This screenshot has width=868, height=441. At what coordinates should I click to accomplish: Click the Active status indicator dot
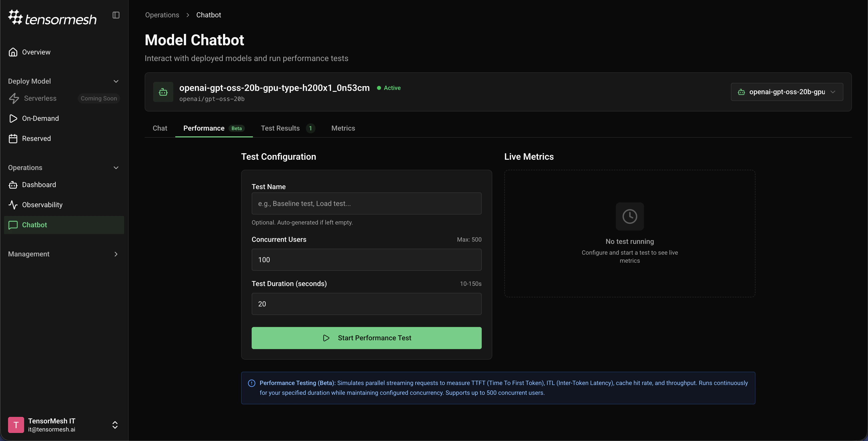point(379,88)
